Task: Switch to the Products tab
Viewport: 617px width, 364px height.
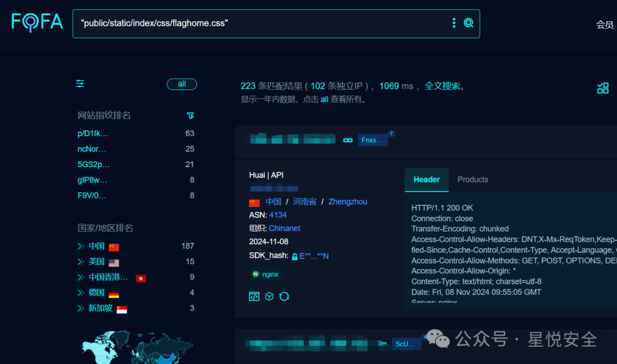Action: click(x=472, y=180)
